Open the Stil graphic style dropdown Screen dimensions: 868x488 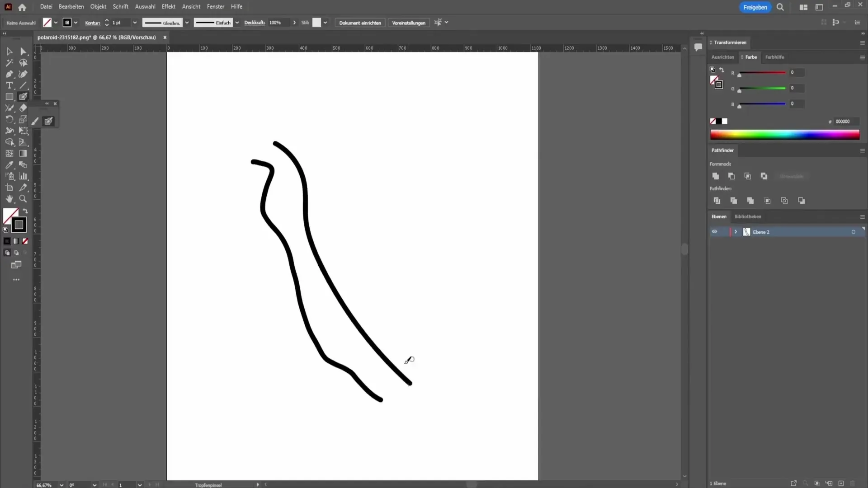[x=325, y=23]
